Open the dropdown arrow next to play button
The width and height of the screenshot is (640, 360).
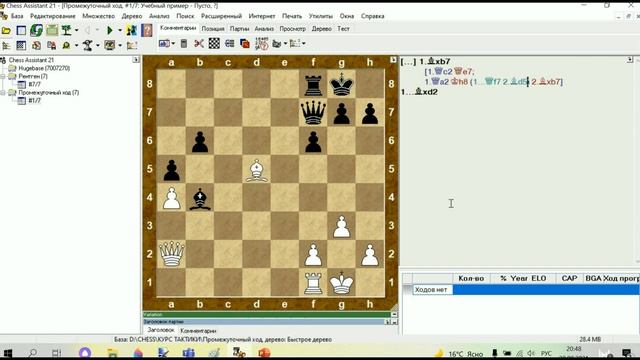(120, 31)
